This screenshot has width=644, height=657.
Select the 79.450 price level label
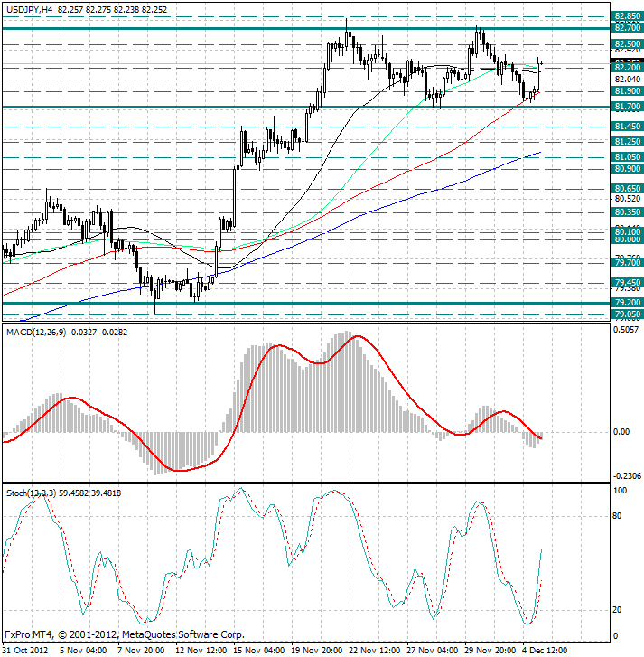pyautogui.click(x=627, y=282)
